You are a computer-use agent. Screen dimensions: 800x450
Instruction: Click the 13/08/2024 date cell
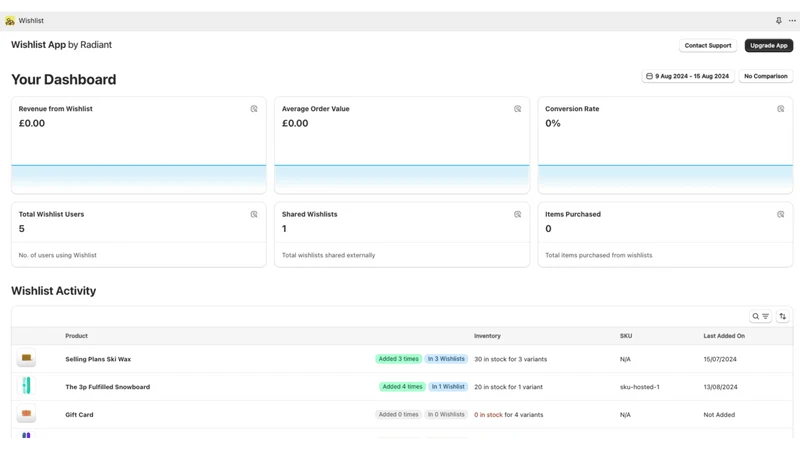(720, 387)
